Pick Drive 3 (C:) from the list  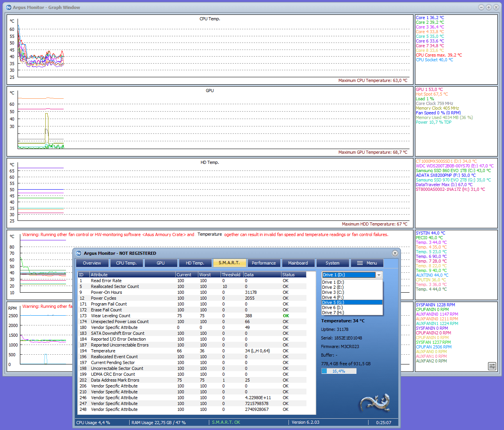pos(352,292)
